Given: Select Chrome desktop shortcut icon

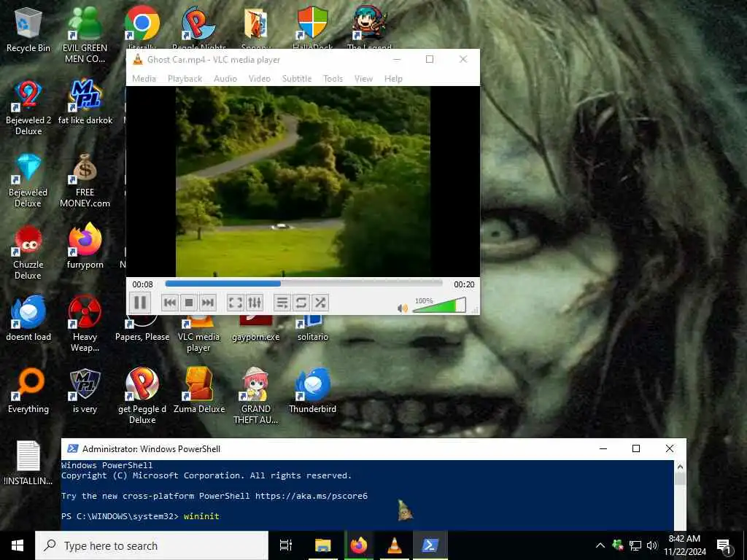Looking at the screenshot, I should tap(142, 24).
